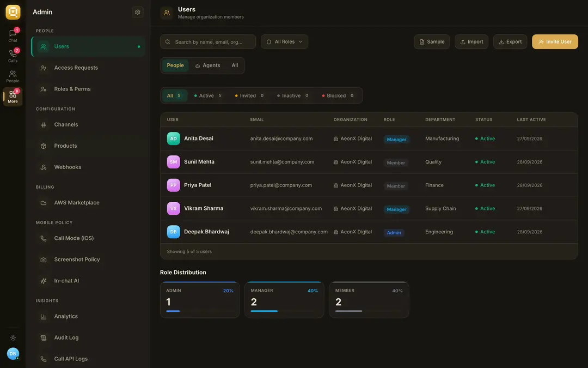Screen dimensions: 588x368
Task: Go to Users in sidebar
Action: point(89,46)
